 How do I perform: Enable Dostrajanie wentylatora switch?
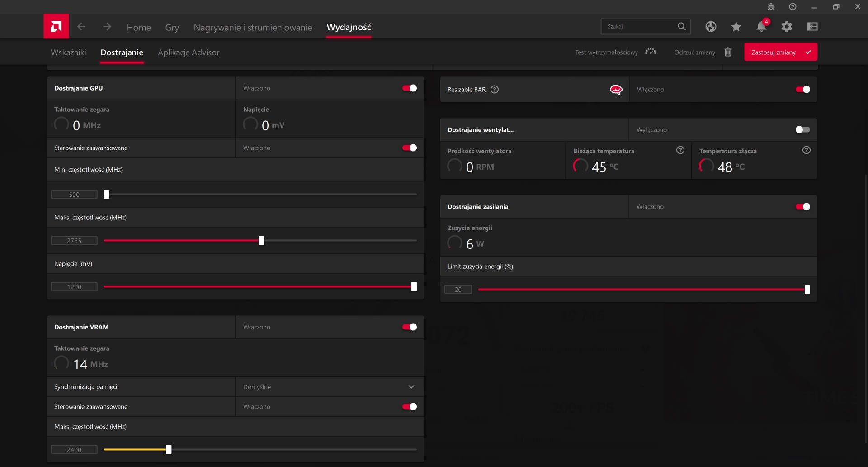(x=803, y=130)
